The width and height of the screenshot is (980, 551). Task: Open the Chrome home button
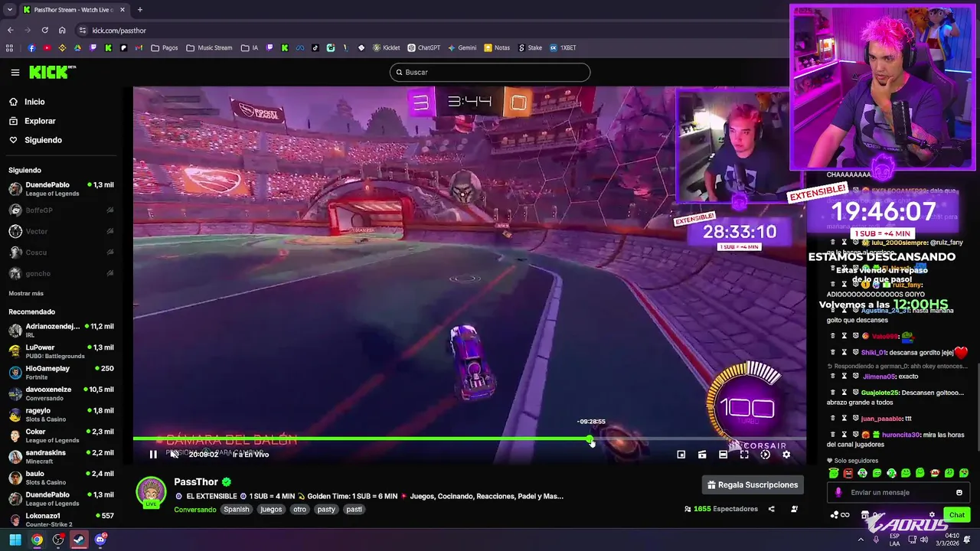[x=62, y=31]
